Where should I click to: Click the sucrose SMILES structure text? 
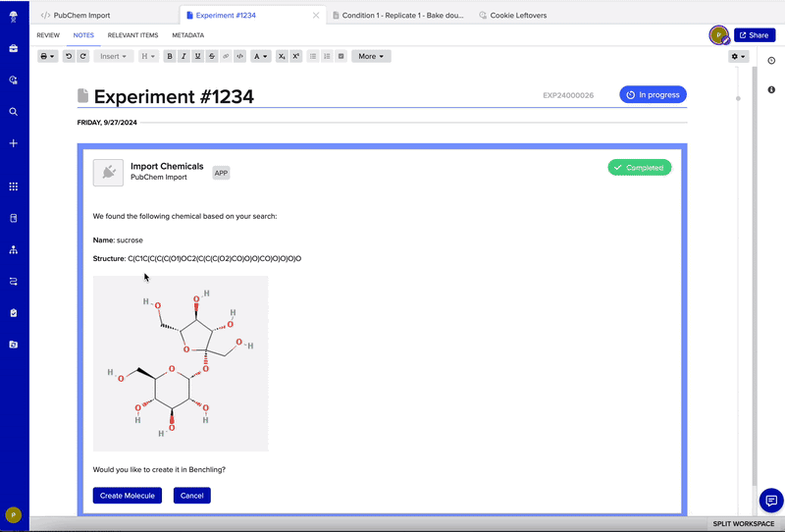point(214,258)
